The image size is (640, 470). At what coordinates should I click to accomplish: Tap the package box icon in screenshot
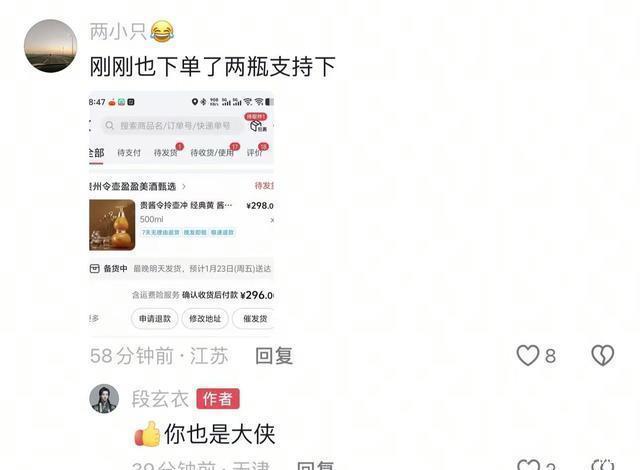[x=257, y=125]
